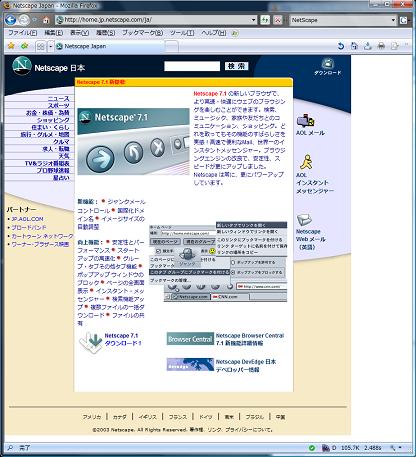Click the AOL Instant Messenger running man icon

306,162
